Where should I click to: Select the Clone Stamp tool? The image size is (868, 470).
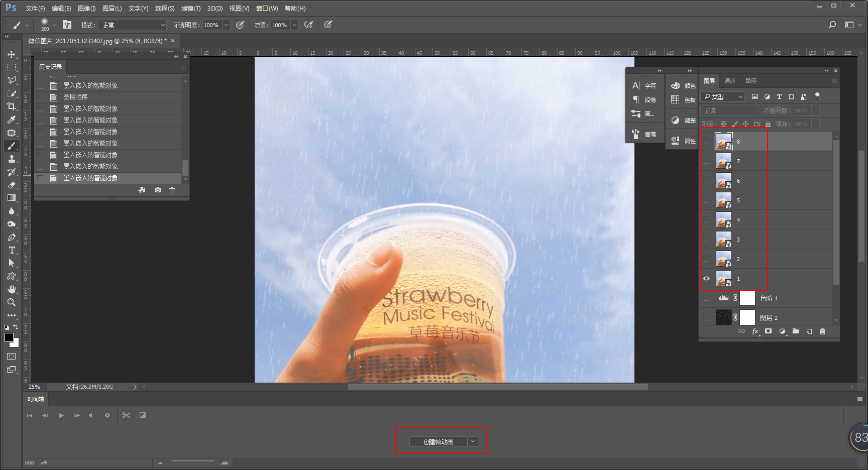coord(12,159)
